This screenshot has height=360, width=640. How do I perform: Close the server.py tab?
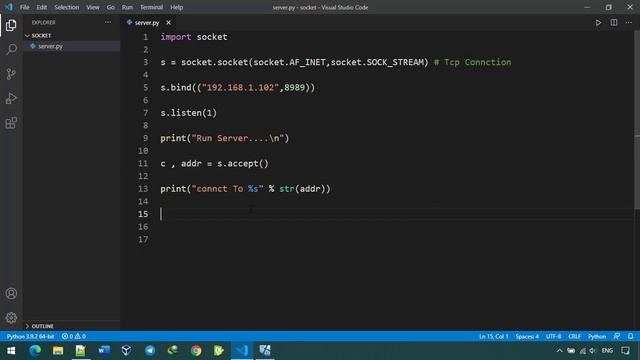(x=168, y=22)
